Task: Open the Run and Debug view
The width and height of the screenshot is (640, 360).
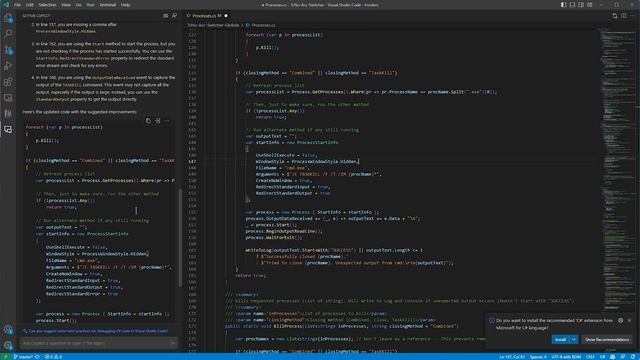Action: coord(8,66)
